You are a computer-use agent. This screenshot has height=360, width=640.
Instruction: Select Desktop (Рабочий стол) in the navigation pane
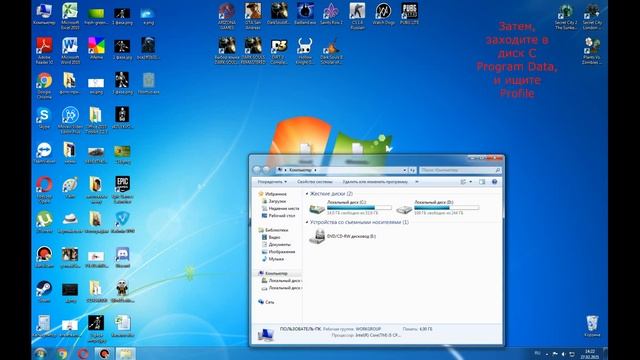(x=278, y=216)
